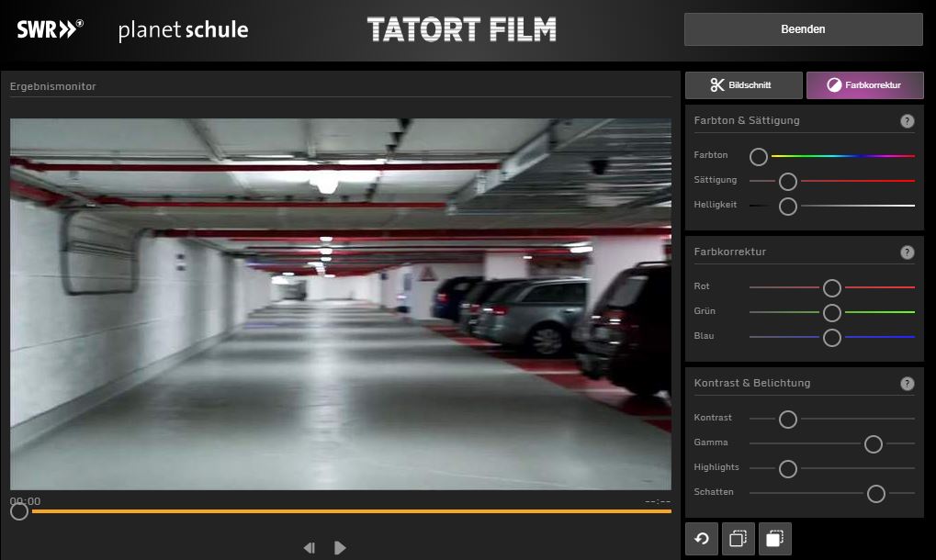Click the Blau color slider handle

point(832,338)
